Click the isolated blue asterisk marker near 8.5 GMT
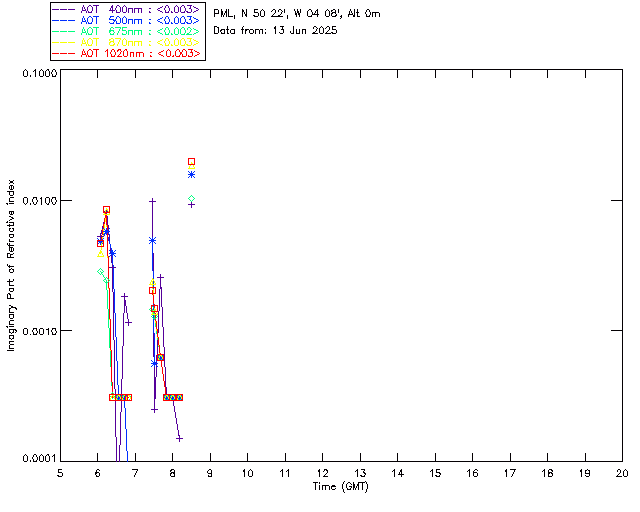Viewport: 640px width, 512px height. pyautogui.click(x=191, y=175)
